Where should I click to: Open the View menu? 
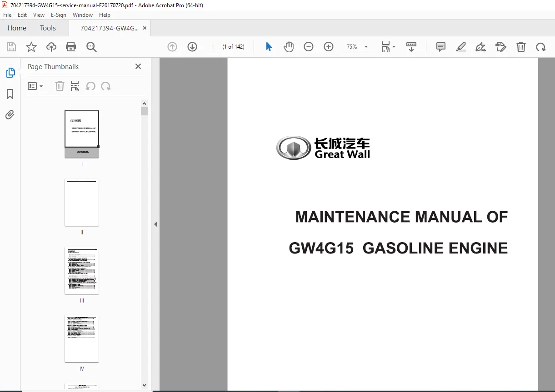(39, 15)
